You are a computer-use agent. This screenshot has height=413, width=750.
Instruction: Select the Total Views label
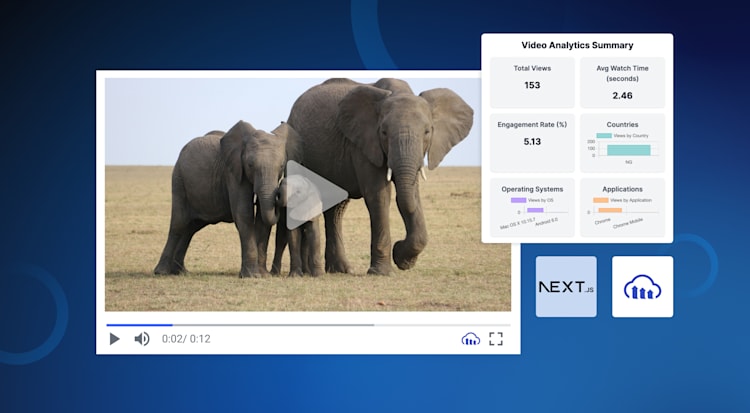tap(532, 68)
